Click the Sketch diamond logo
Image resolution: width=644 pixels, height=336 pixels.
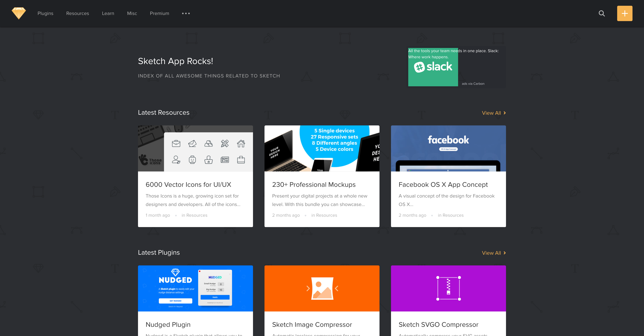click(19, 13)
